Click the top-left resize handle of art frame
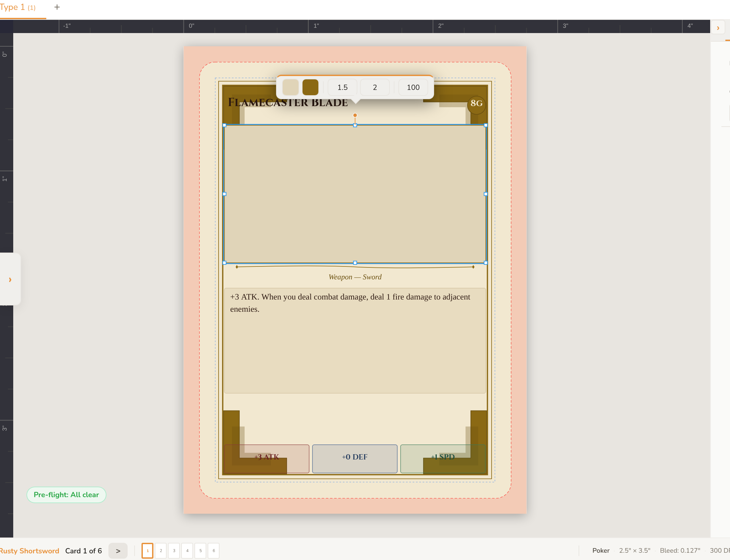730x560 pixels. pos(224,125)
